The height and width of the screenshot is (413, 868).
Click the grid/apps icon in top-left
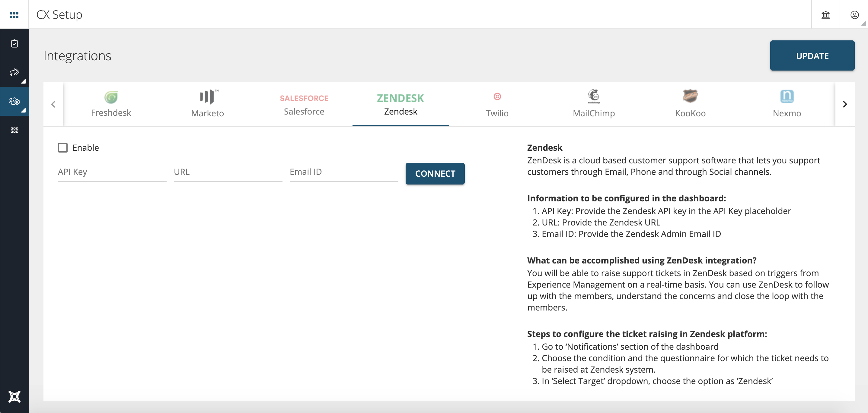[14, 14]
